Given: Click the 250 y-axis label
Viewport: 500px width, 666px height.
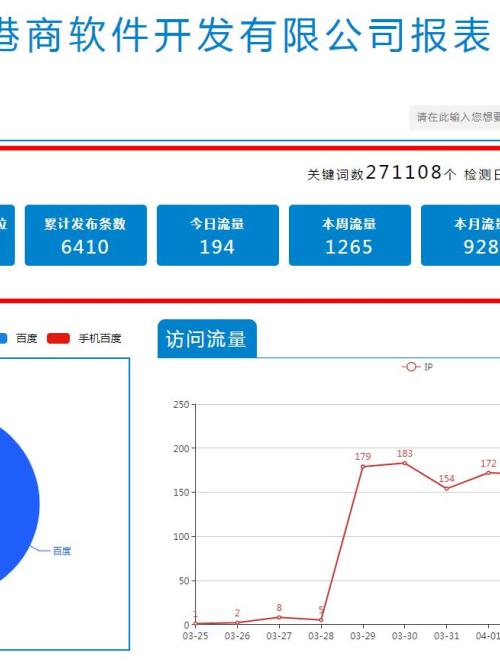Looking at the screenshot, I should (x=181, y=404).
